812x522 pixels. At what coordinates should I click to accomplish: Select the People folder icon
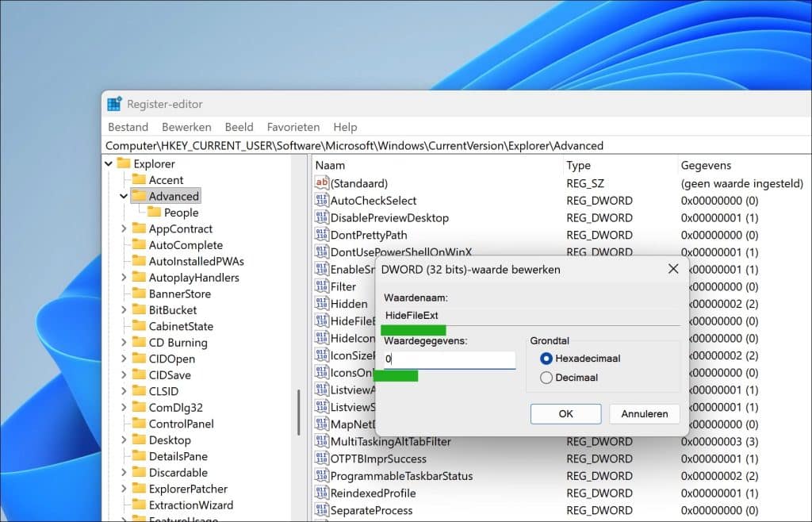[154, 211]
